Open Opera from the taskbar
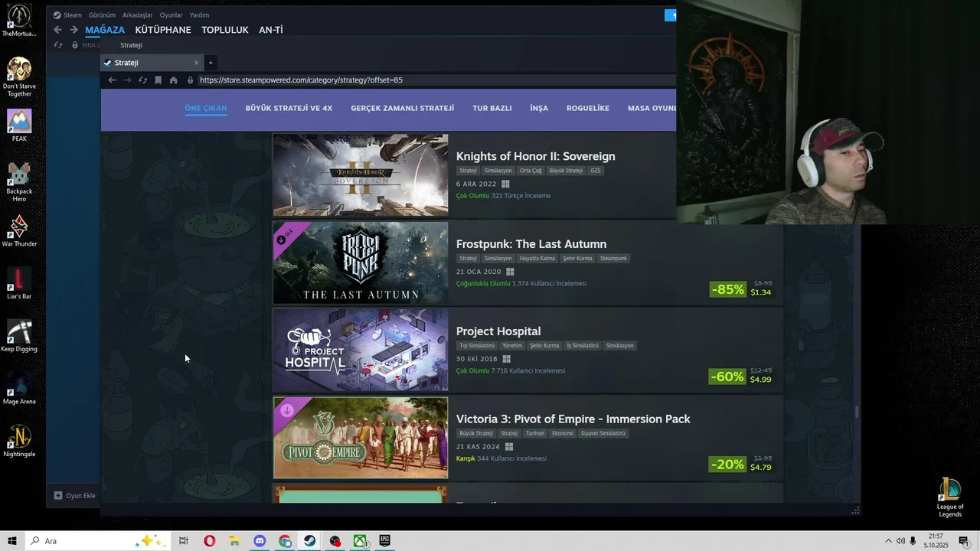The height and width of the screenshot is (551, 980). [x=209, y=541]
